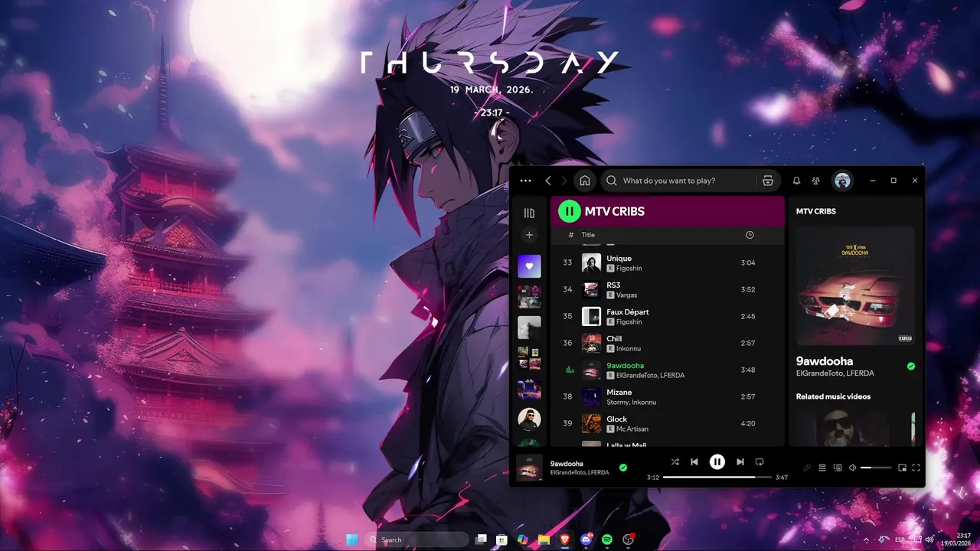This screenshot has height=551, width=980.
Task: Open artist Stormy link on Mizane row
Action: click(x=617, y=403)
